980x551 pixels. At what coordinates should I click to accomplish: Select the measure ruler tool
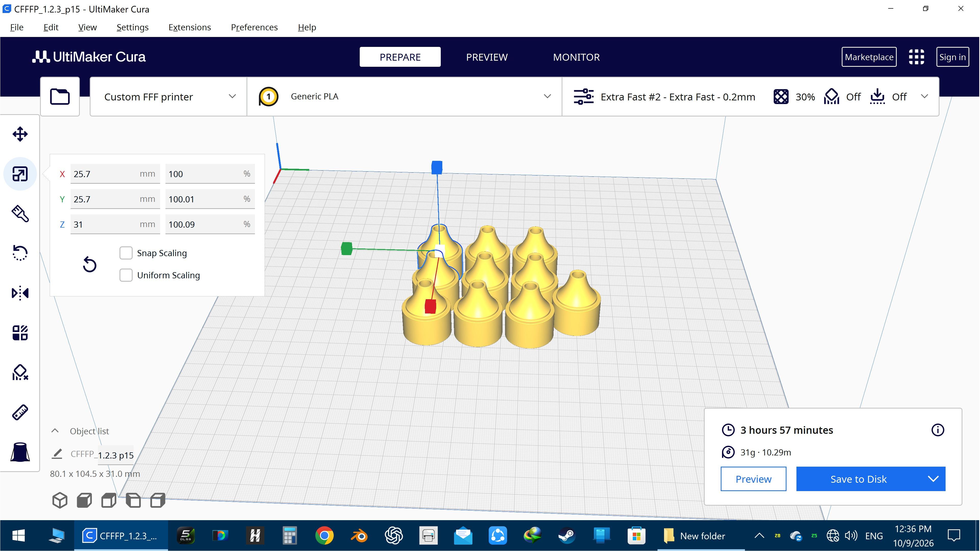click(x=20, y=412)
